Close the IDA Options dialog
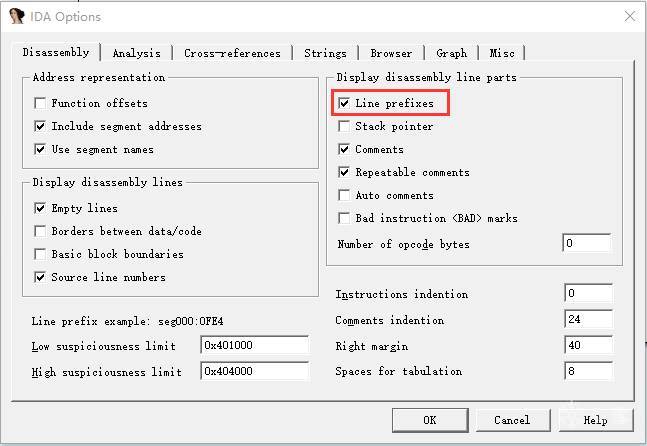The height and width of the screenshot is (446, 647). [629, 17]
